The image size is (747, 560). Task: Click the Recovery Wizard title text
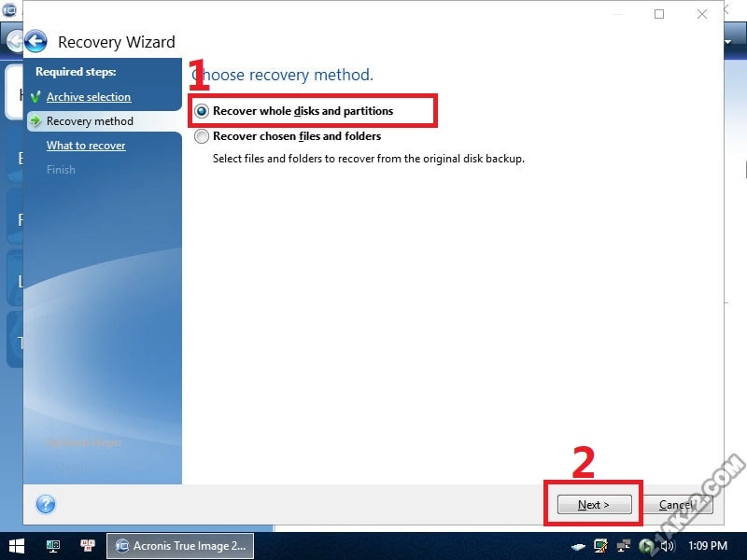(x=117, y=42)
